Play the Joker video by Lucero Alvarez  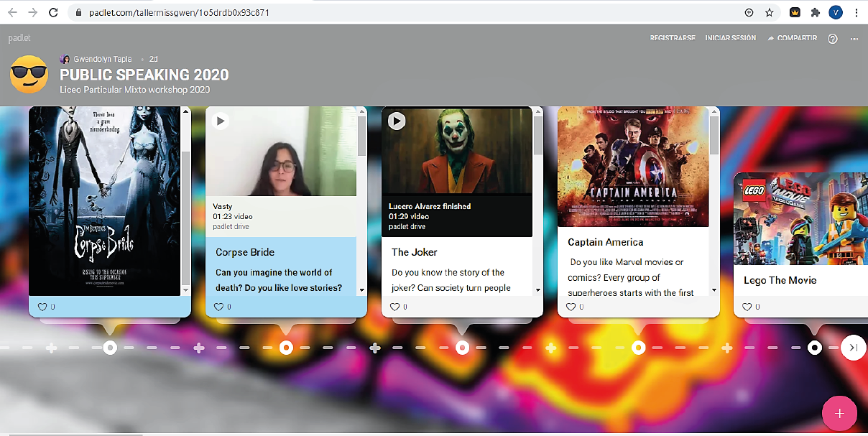click(397, 121)
